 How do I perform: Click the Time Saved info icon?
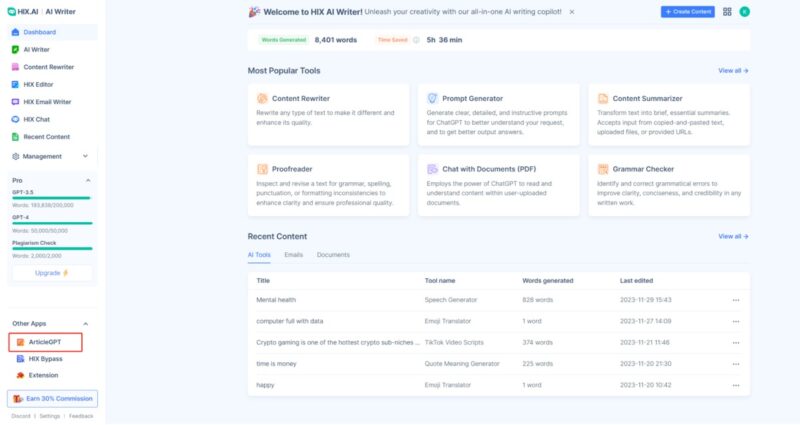click(416, 40)
